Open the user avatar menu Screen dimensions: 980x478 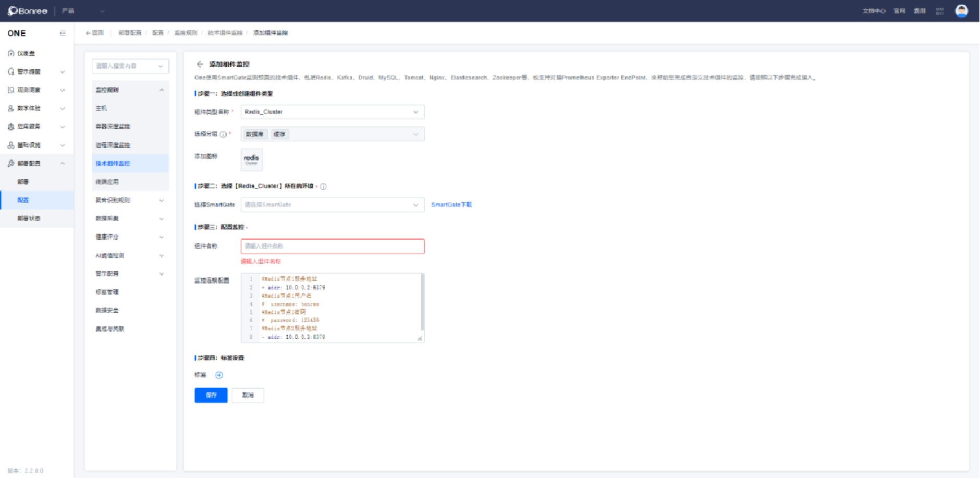[x=961, y=11]
